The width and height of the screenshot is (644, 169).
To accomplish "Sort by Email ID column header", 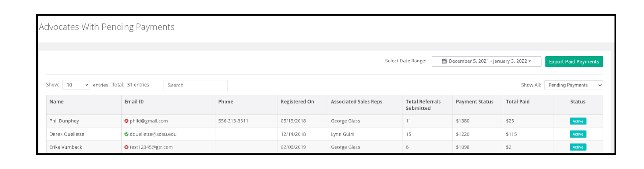I will pyautogui.click(x=134, y=102).
